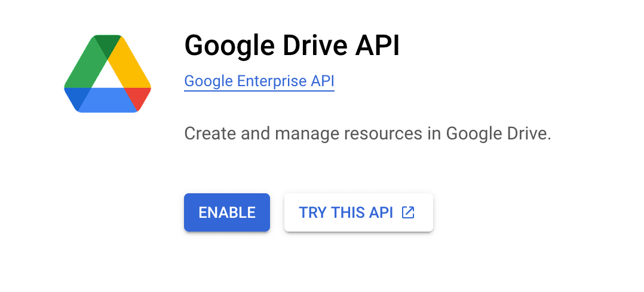The width and height of the screenshot is (644, 292).
Task: Click the Google Drive logo
Action: [108, 74]
